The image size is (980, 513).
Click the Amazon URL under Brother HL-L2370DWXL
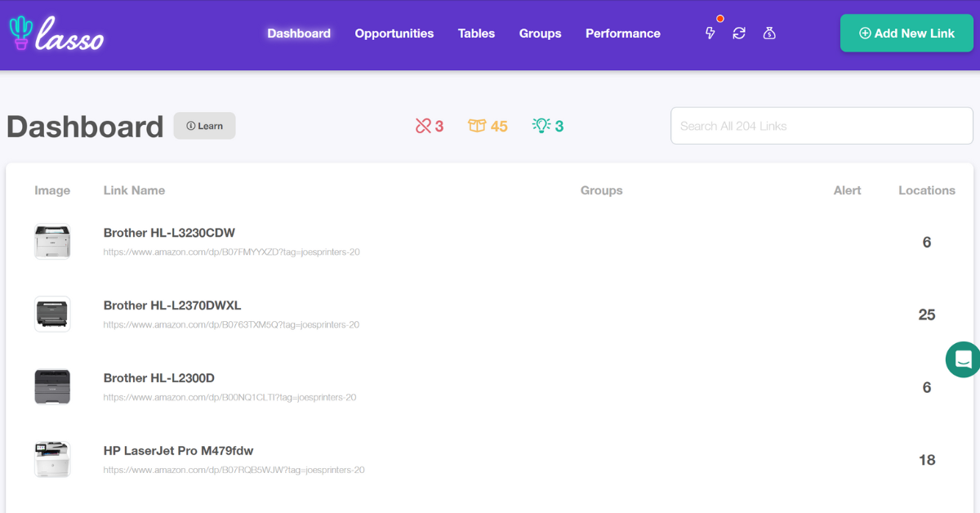click(x=232, y=325)
